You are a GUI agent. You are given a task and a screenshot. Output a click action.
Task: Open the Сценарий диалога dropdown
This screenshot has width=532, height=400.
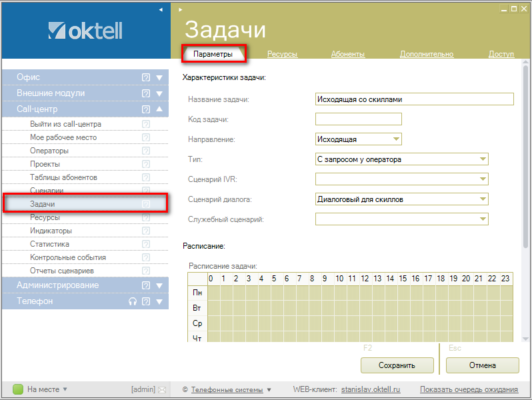(x=483, y=199)
